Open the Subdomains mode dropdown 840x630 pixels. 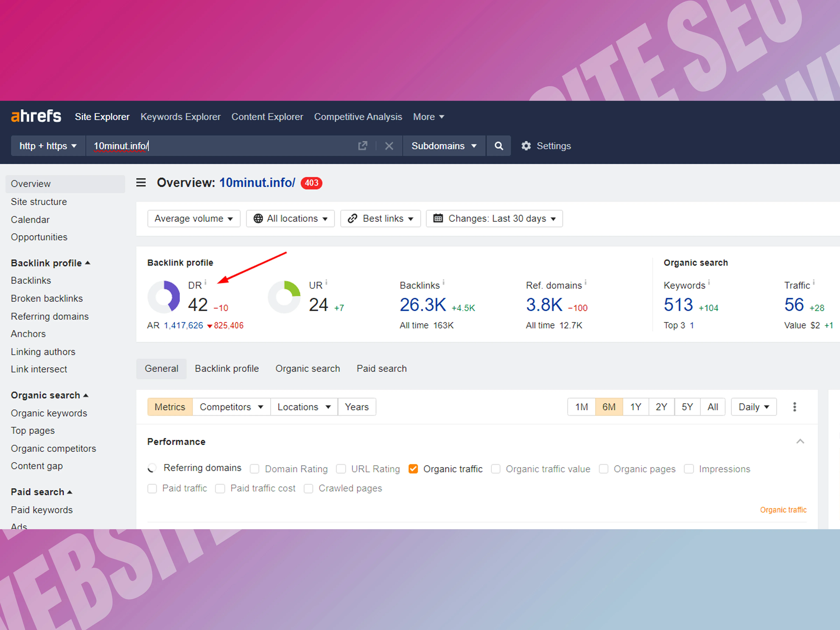click(x=444, y=146)
